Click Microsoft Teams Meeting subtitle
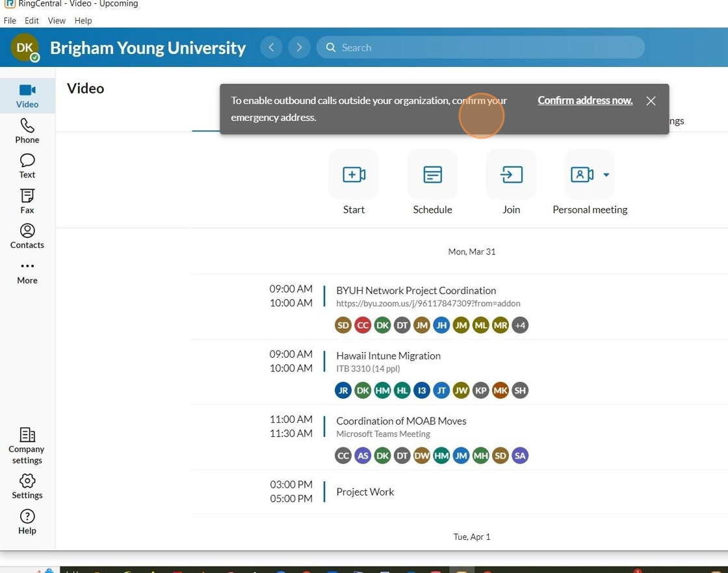 click(x=383, y=434)
